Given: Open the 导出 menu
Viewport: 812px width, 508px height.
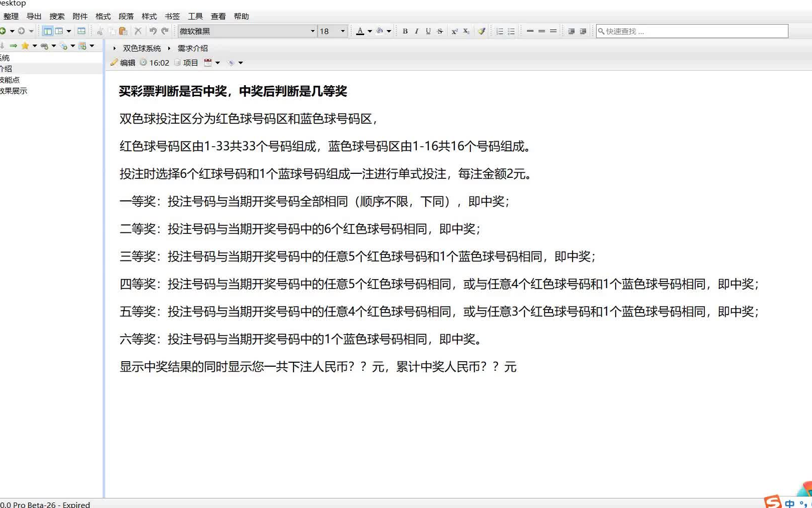Looking at the screenshot, I should click(34, 17).
